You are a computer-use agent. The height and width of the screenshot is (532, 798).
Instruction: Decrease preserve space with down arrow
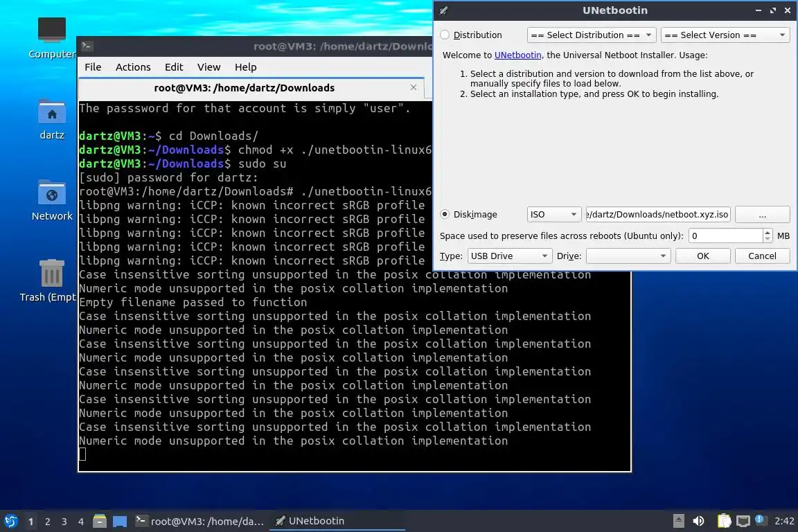point(768,239)
